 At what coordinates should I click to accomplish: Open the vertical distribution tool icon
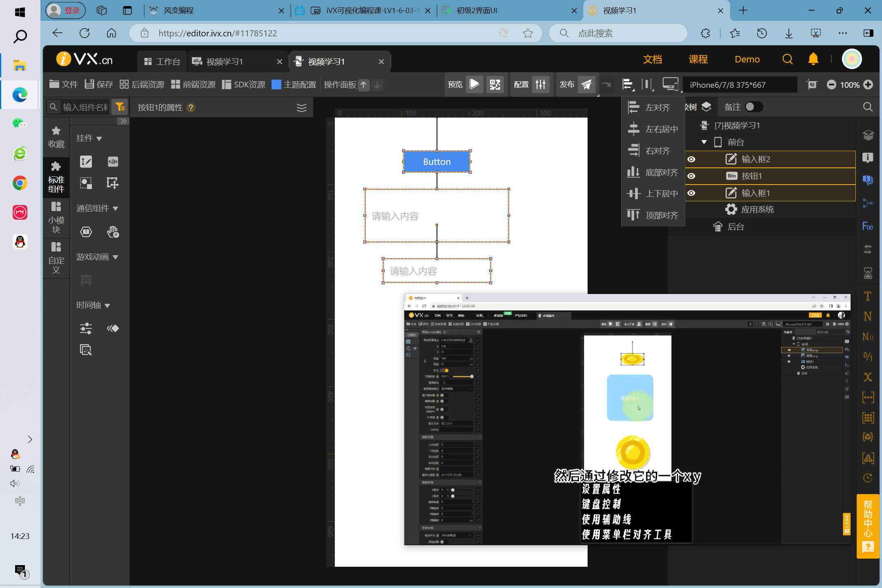coord(648,85)
